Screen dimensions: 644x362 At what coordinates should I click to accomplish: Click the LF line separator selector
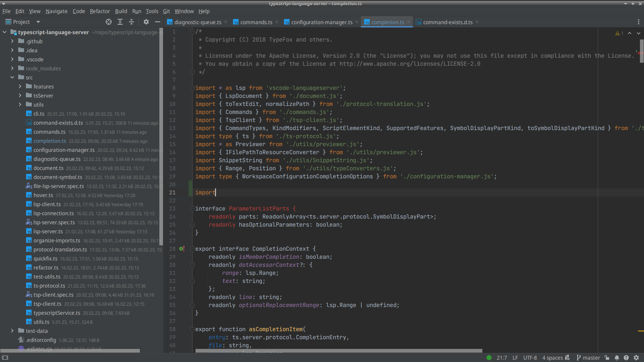point(515,358)
